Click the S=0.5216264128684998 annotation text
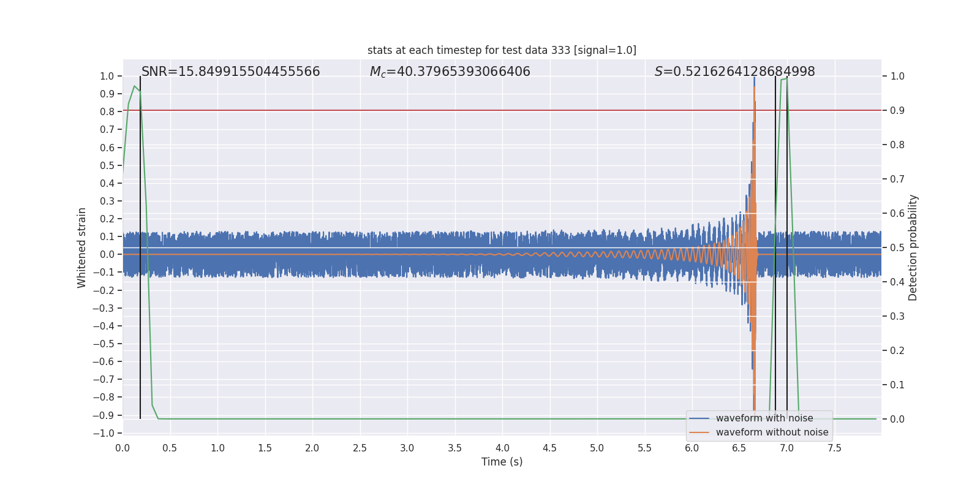 734,72
